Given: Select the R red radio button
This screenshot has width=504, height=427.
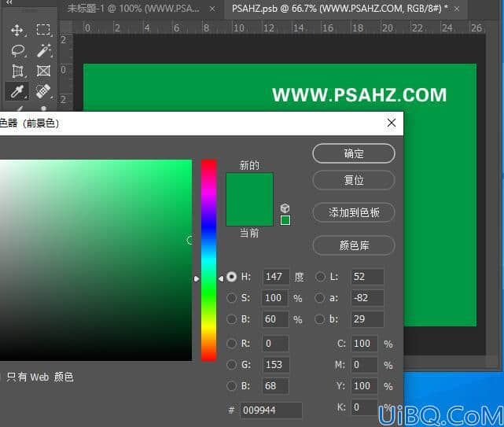Looking at the screenshot, I should (x=231, y=344).
